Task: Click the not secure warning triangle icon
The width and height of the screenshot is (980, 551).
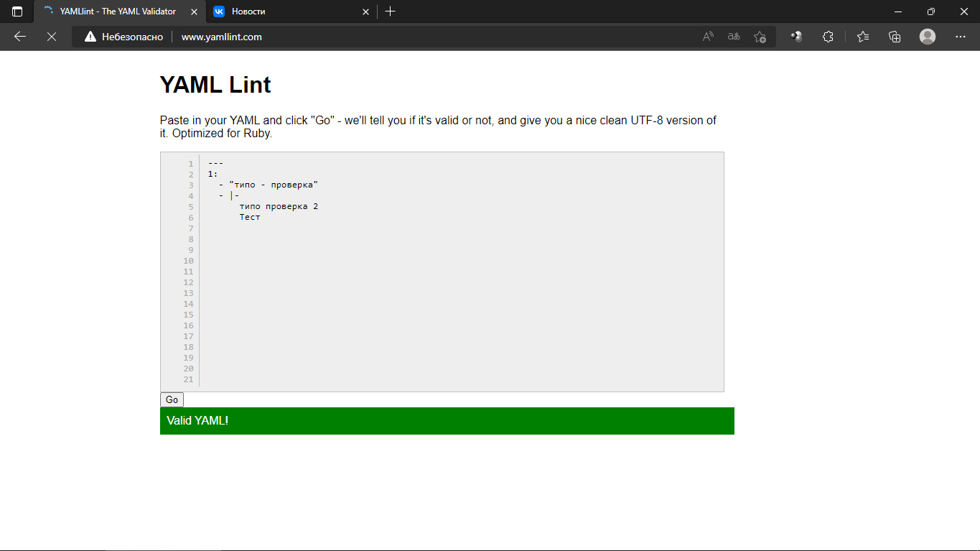Action: click(90, 37)
